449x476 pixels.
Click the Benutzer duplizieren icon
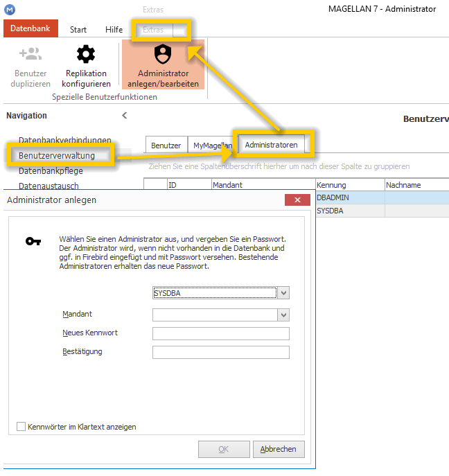coord(30,54)
